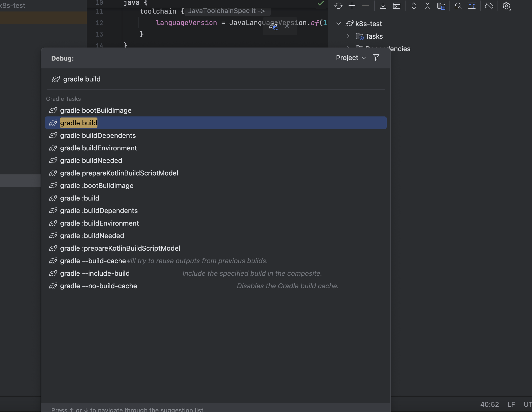Click the gradle build command input field
The image size is (532, 412).
[x=183, y=79]
